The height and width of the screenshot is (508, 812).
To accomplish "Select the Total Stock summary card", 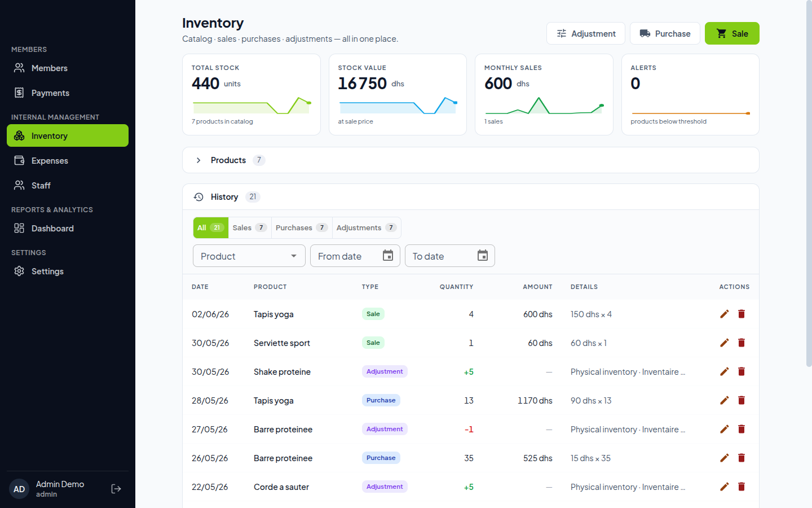I will [x=251, y=94].
